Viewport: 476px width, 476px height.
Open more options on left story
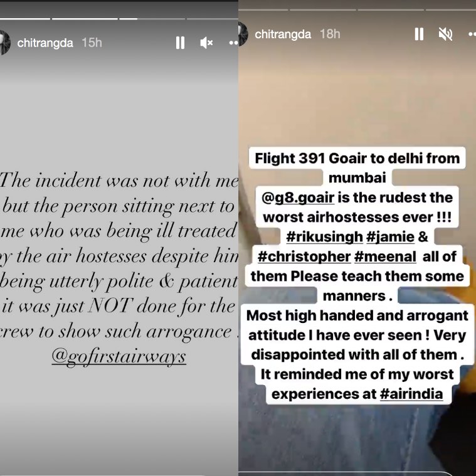[x=234, y=43]
